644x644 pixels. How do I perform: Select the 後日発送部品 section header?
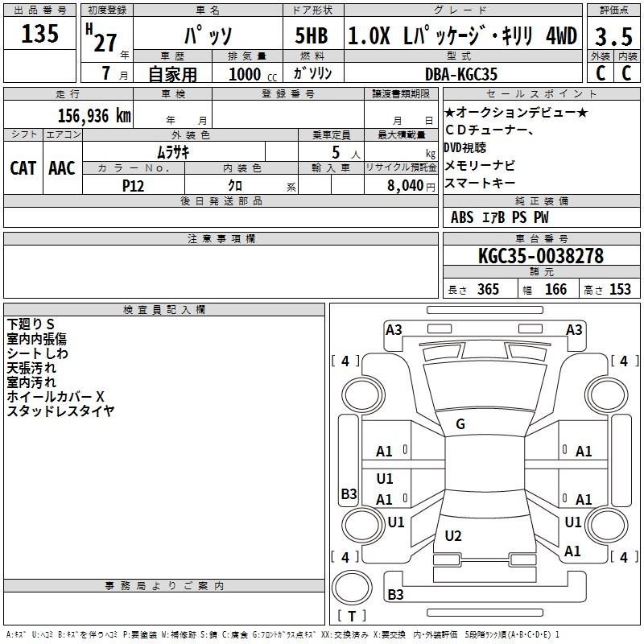coord(221,200)
